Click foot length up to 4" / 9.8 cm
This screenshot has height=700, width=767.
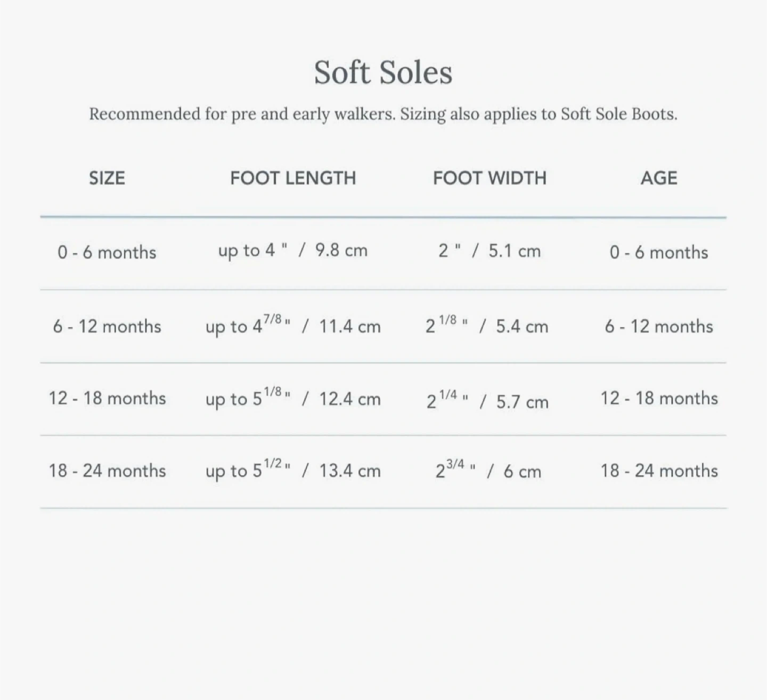(293, 250)
